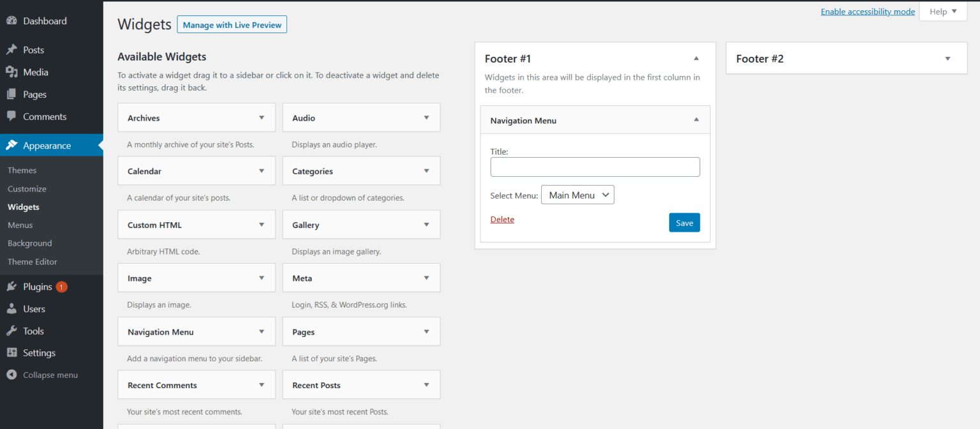Click Enable accessibility mode link

pos(868,11)
